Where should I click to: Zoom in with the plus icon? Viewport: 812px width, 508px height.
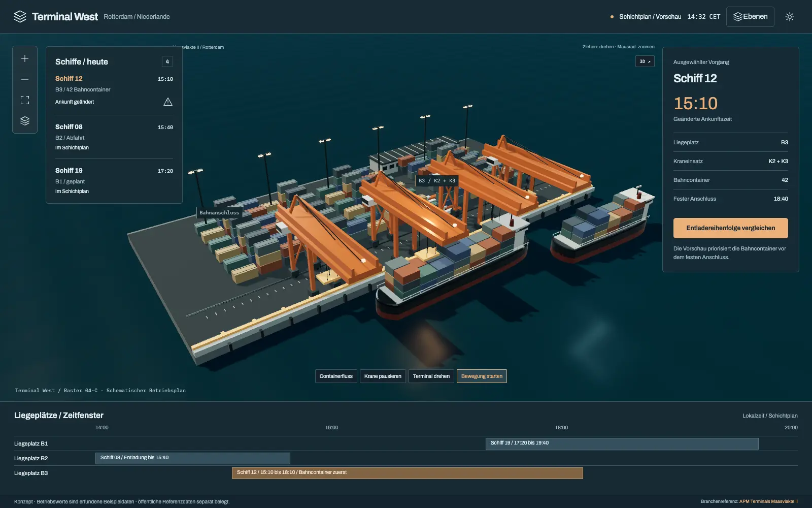[25, 58]
